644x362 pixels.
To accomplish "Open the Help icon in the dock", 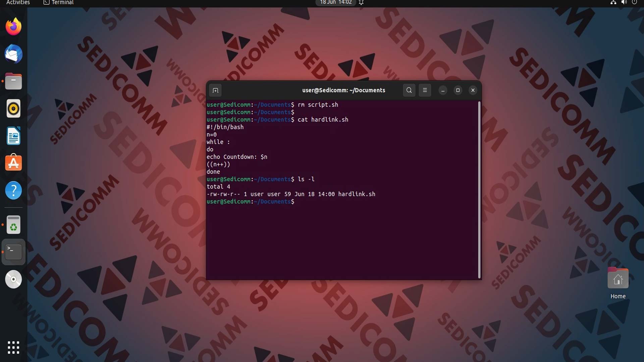I will (13, 191).
